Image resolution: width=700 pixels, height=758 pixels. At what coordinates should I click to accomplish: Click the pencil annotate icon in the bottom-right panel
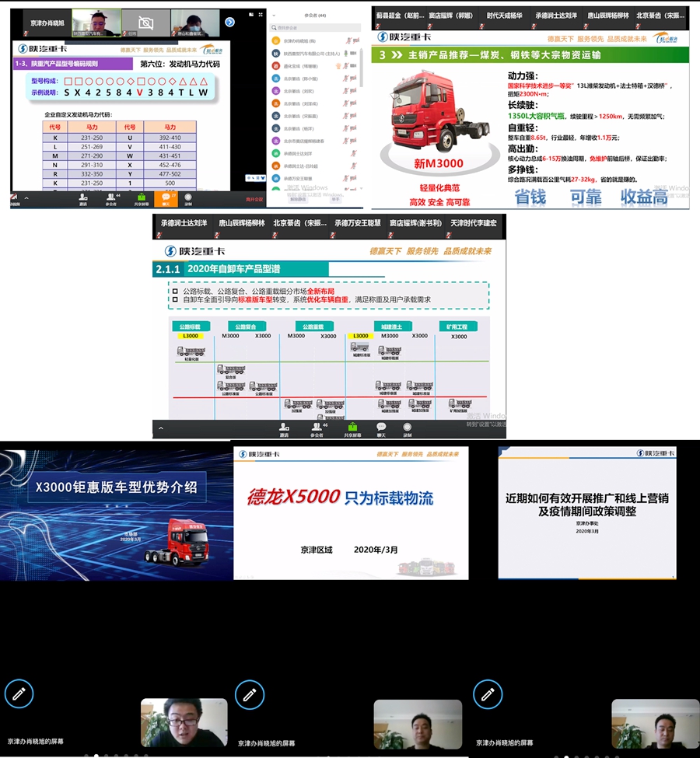487,693
